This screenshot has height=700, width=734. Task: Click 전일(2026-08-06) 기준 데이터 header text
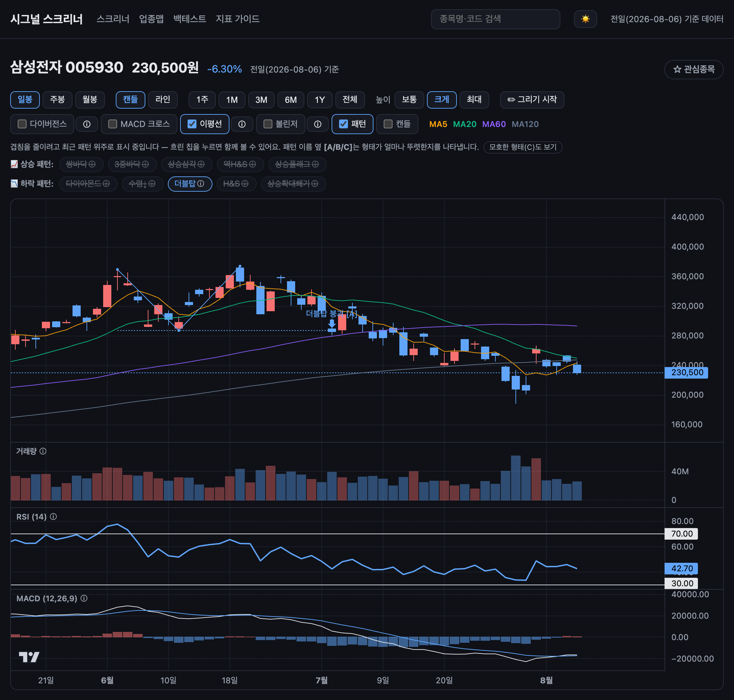tap(667, 19)
